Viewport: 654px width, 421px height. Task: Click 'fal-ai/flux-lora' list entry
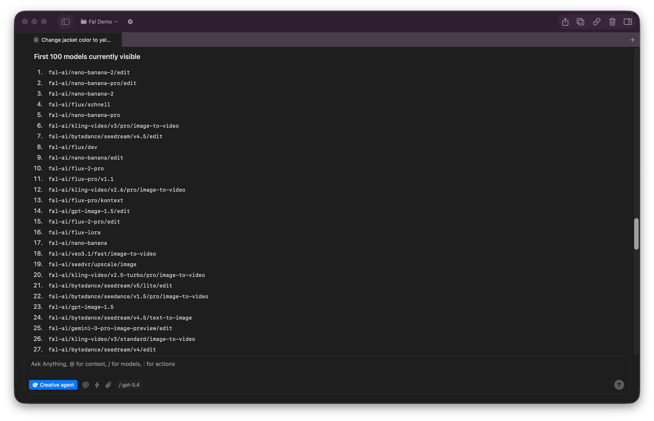pyautogui.click(x=74, y=232)
